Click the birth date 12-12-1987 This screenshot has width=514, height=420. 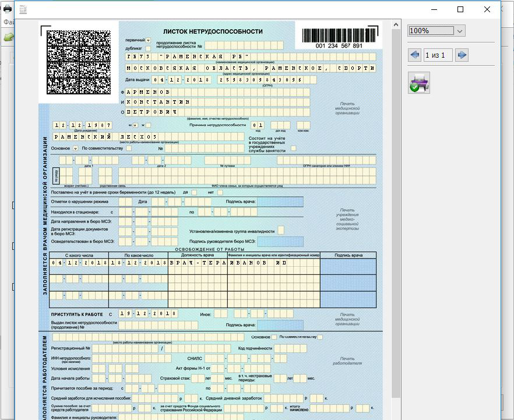(82, 125)
